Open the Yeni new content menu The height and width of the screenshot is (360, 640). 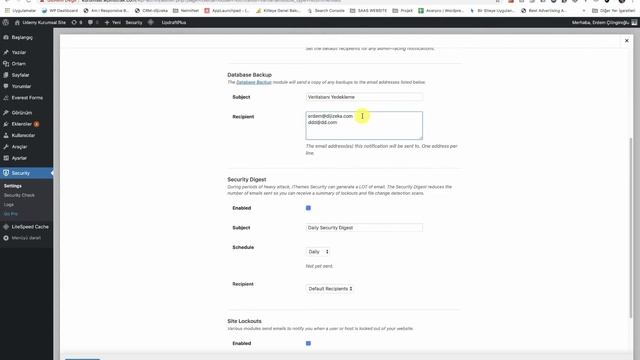(113, 22)
